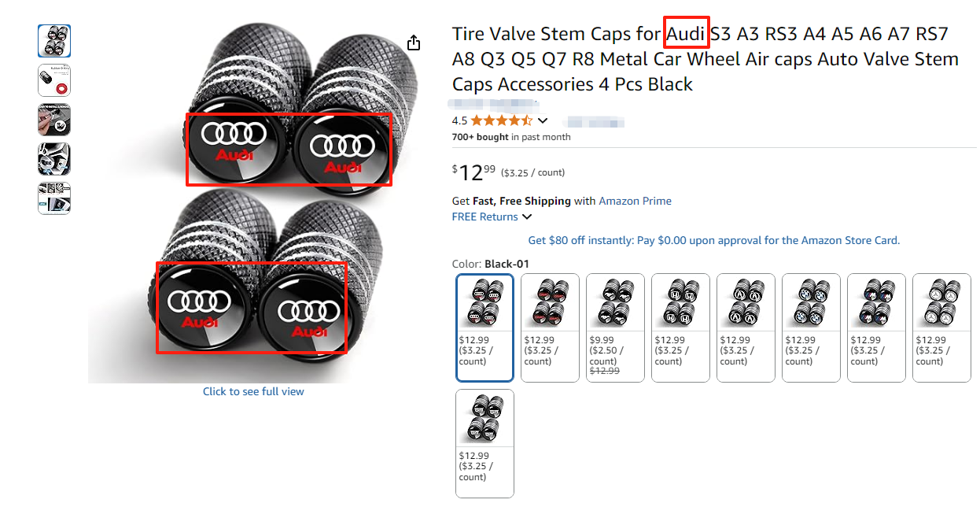Click to see full view link

tap(253, 391)
